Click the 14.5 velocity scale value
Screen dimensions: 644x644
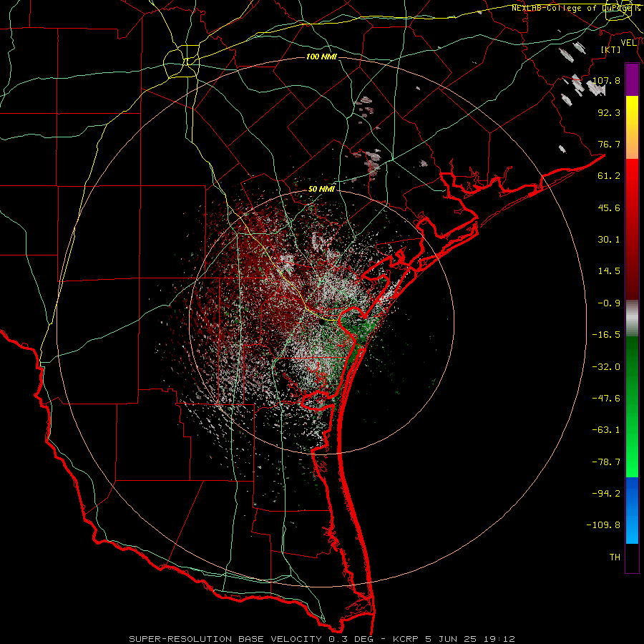click(609, 271)
